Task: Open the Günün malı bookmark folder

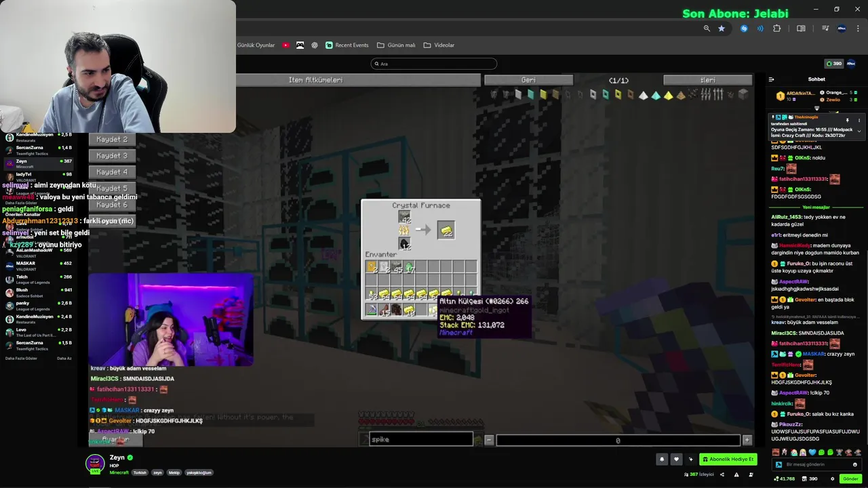Action: [396, 45]
